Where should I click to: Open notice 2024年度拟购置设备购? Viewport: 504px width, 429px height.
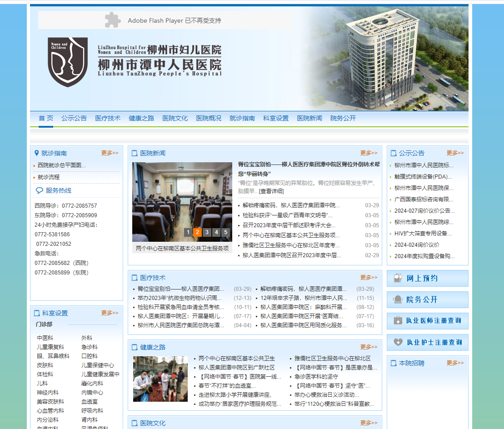coord(424,256)
